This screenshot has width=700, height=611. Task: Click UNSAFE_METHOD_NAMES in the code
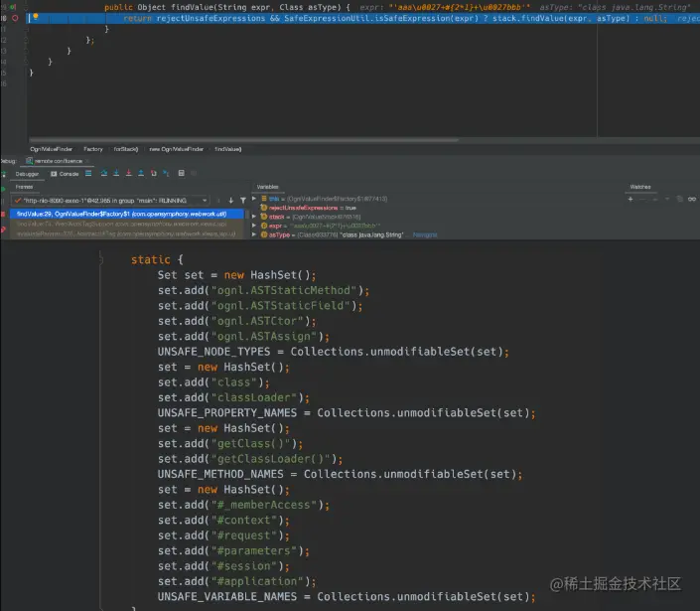(x=220, y=474)
